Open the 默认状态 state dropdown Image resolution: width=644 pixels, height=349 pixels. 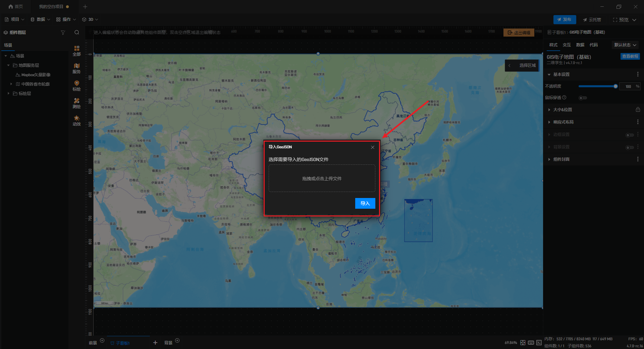pos(625,45)
